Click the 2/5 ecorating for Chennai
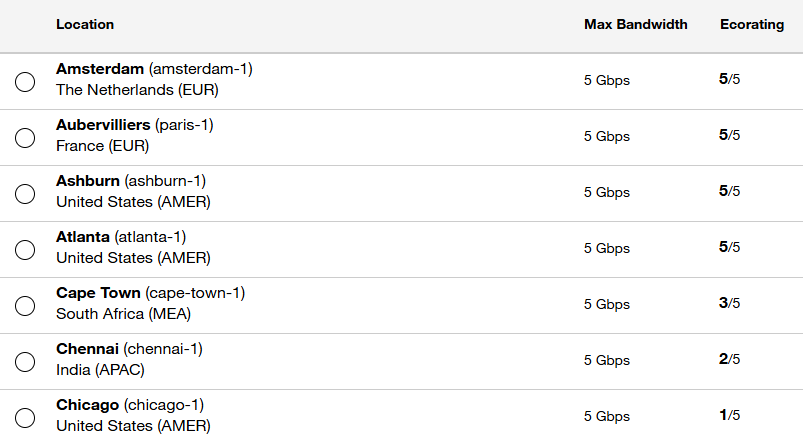This screenshot has height=442, width=803. tap(730, 359)
